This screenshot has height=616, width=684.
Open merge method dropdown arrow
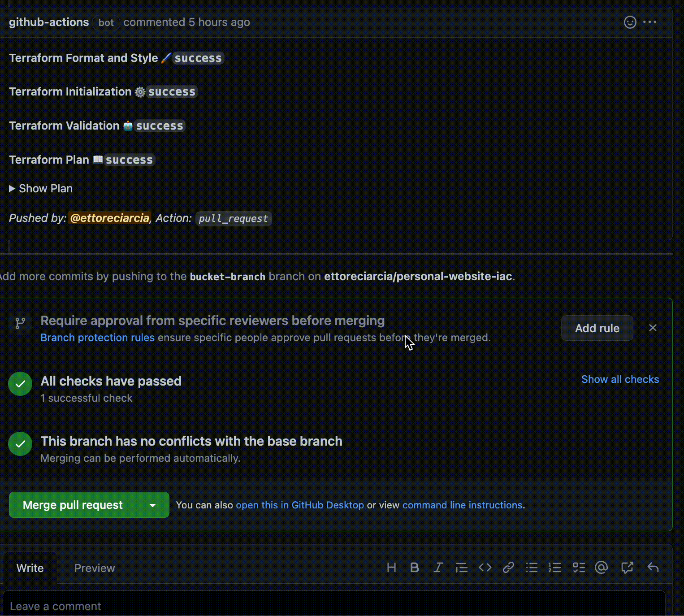152,505
